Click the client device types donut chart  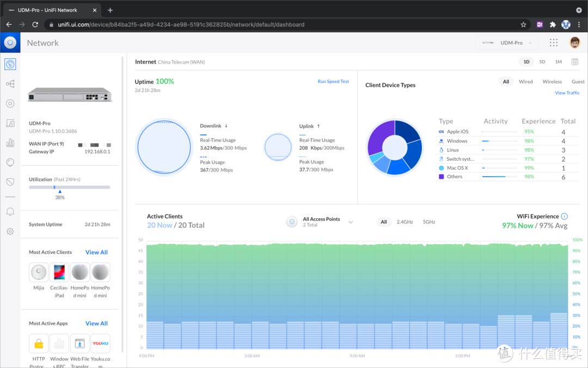395,147
